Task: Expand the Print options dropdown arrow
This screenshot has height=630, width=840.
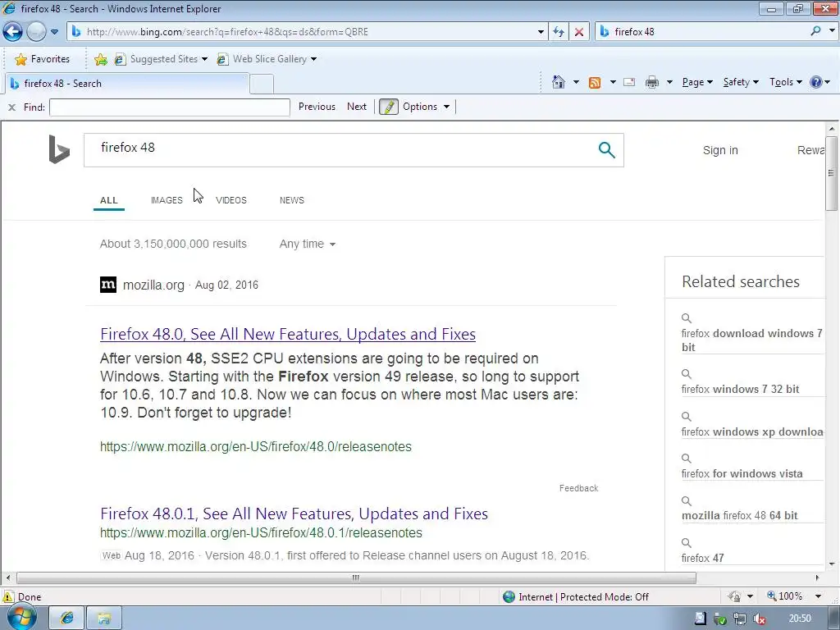Action: pyautogui.click(x=669, y=82)
